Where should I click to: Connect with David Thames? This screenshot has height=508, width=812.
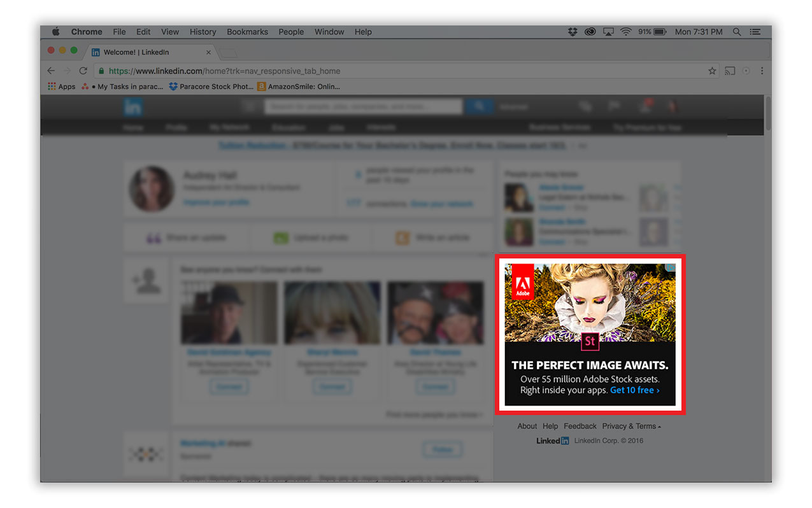[x=436, y=386]
